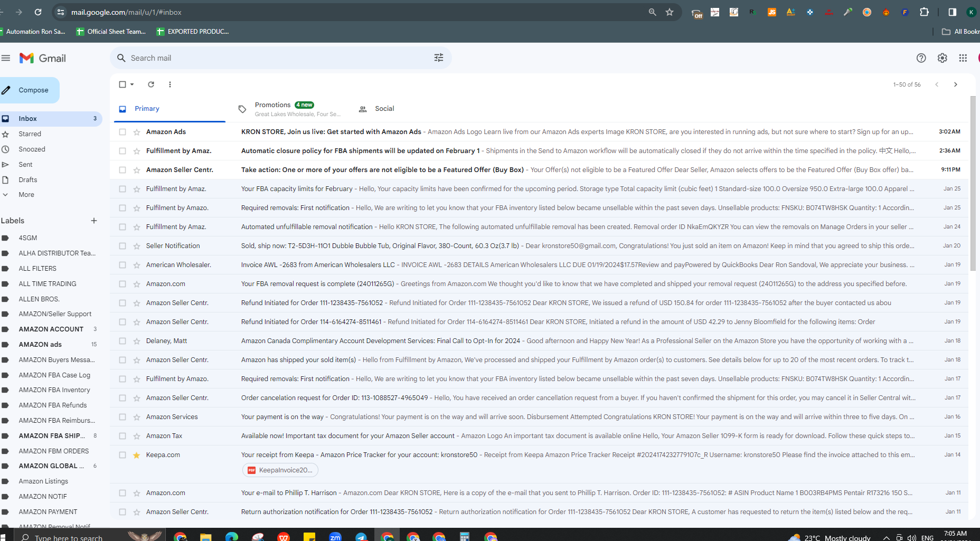Star the Delaney, Matt email

[137, 341]
